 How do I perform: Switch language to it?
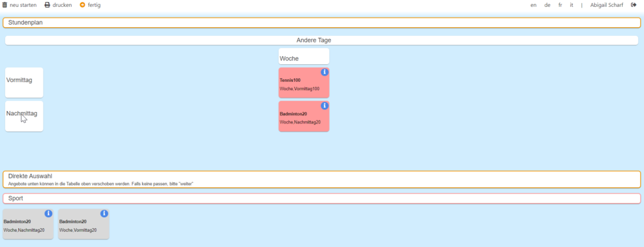tap(571, 5)
